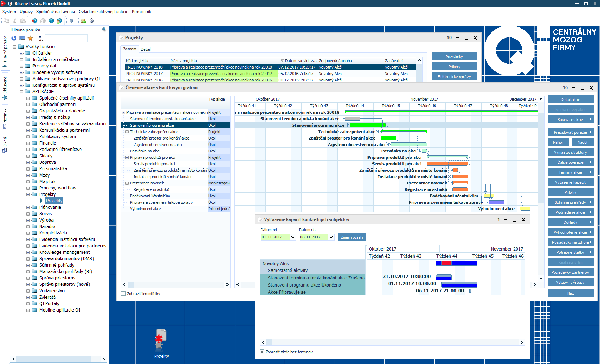
Task: Click the green 'Stanovení programu akce' Gantt bar
Action: pos(367,125)
